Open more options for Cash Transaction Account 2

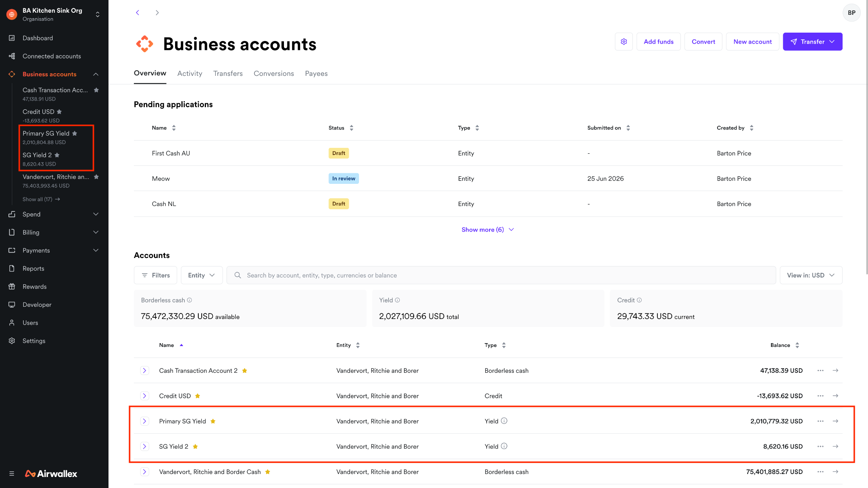click(821, 371)
